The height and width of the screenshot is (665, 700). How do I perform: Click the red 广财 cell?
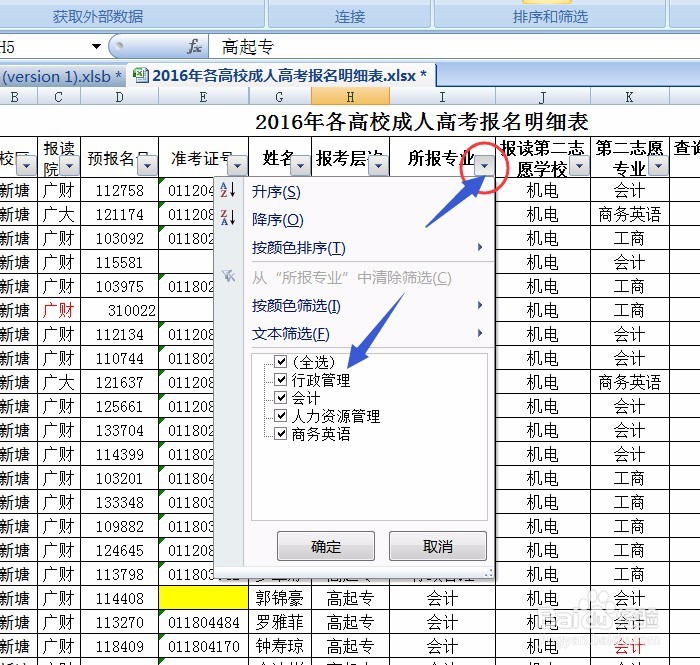58,310
